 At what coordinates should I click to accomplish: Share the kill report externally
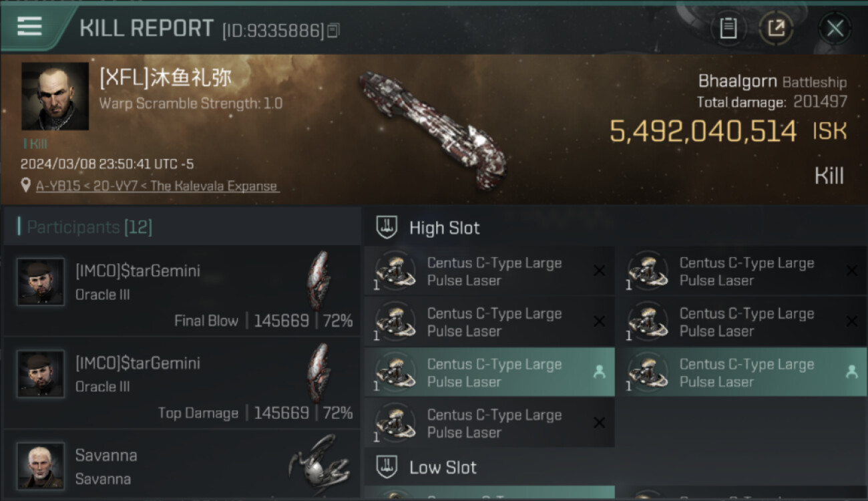pos(776,29)
